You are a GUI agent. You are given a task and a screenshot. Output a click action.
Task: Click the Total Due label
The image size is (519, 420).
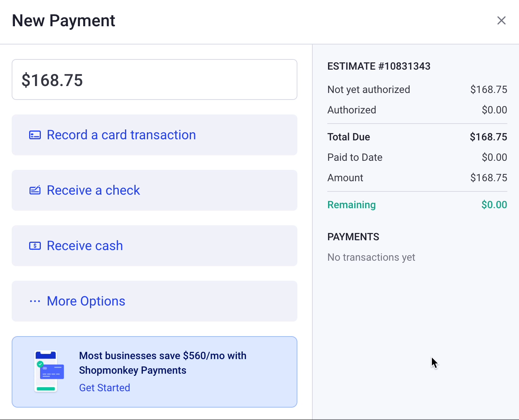point(348,137)
